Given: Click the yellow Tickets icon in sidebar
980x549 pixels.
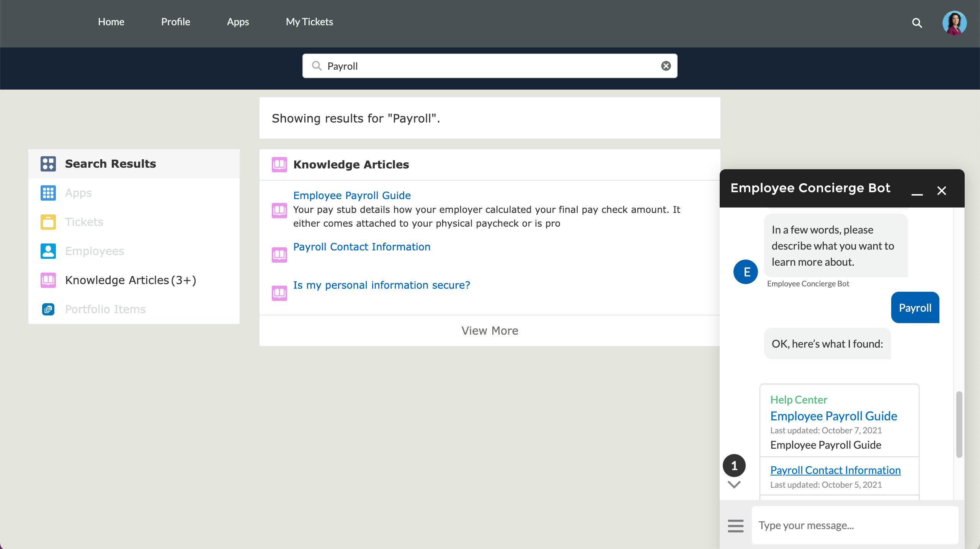Looking at the screenshot, I should [48, 222].
